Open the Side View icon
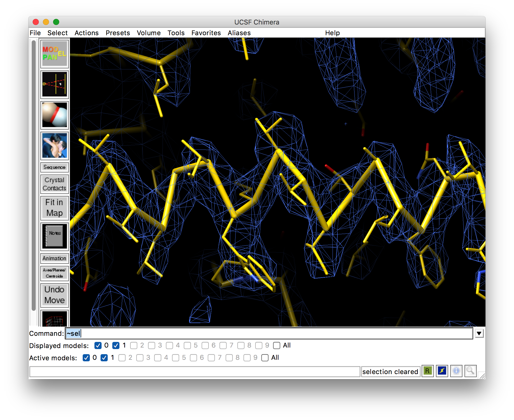Viewport: 514px width, 420px height. [54, 84]
